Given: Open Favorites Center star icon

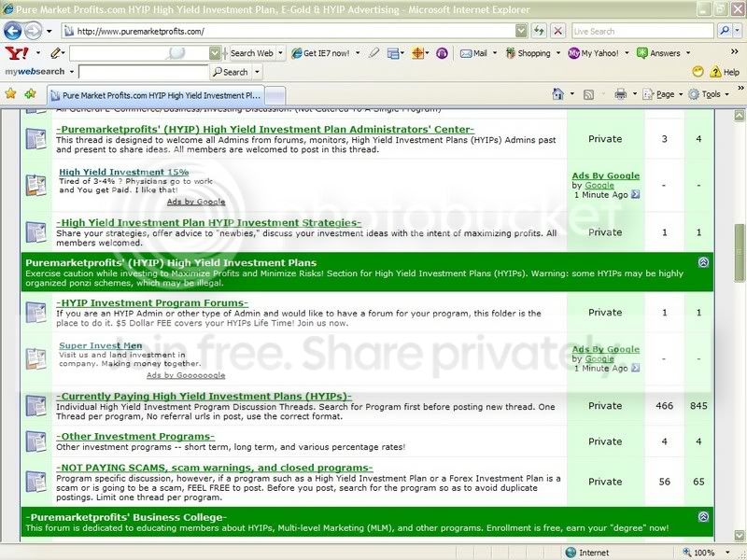Looking at the screenshot, I should (x=10, y=93).
